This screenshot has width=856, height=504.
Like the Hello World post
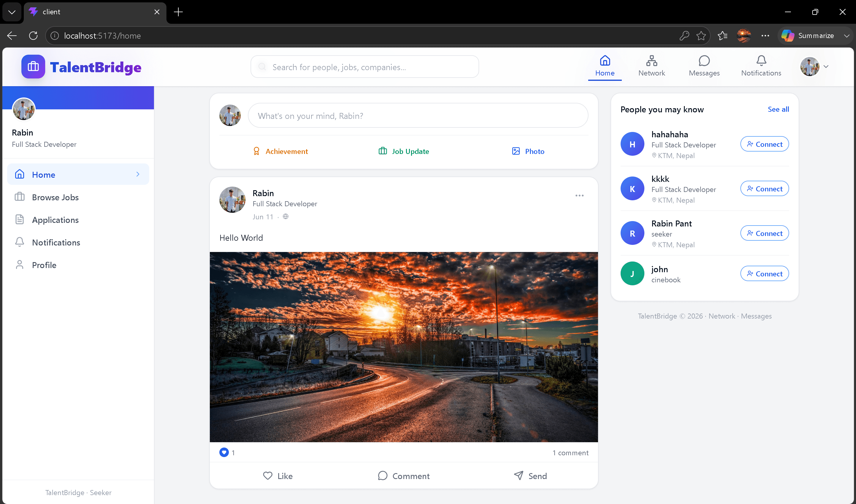coord(278,476)
